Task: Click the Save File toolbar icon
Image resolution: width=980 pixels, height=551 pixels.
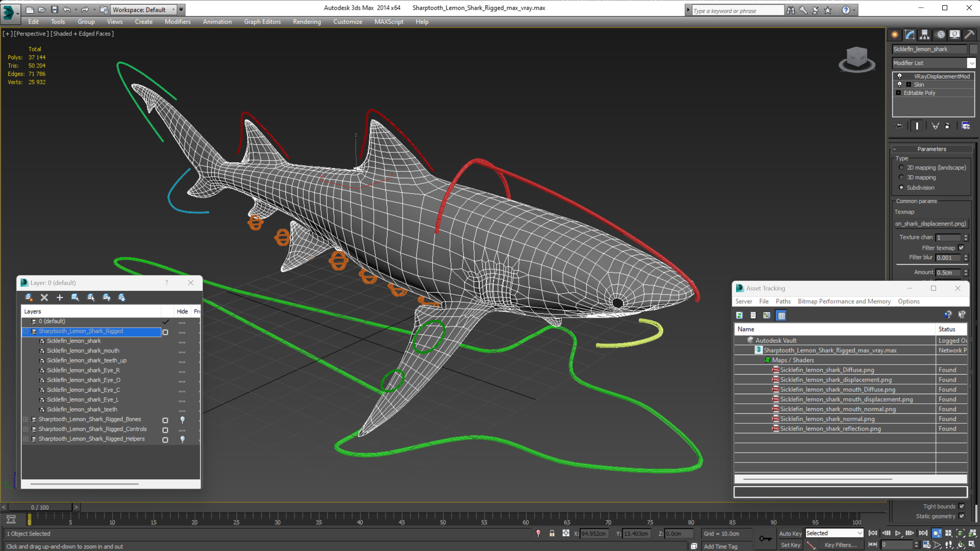Action: [x=54, y=10]
